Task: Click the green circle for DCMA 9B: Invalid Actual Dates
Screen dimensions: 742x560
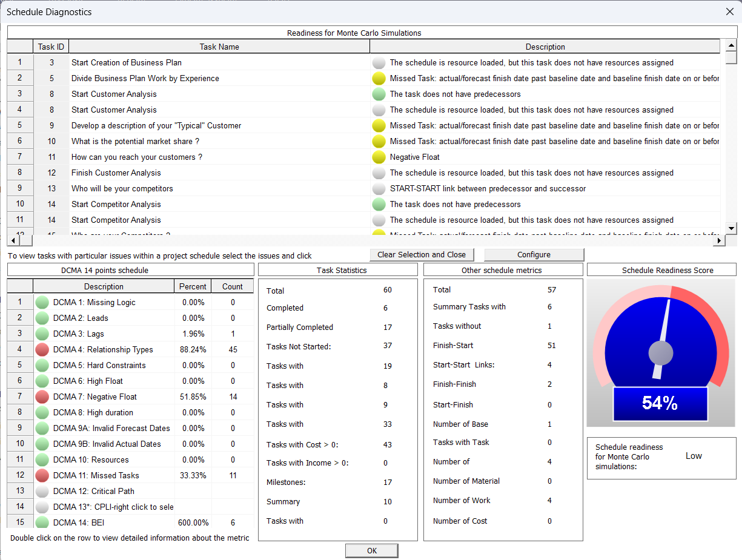Action: pyautogui.click(x=42, y=444)
